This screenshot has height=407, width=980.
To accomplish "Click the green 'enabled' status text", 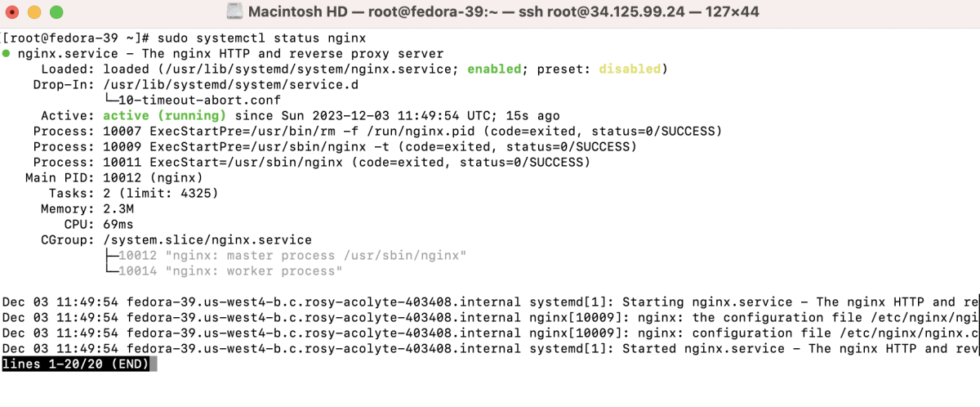I will tap(494, 69).
